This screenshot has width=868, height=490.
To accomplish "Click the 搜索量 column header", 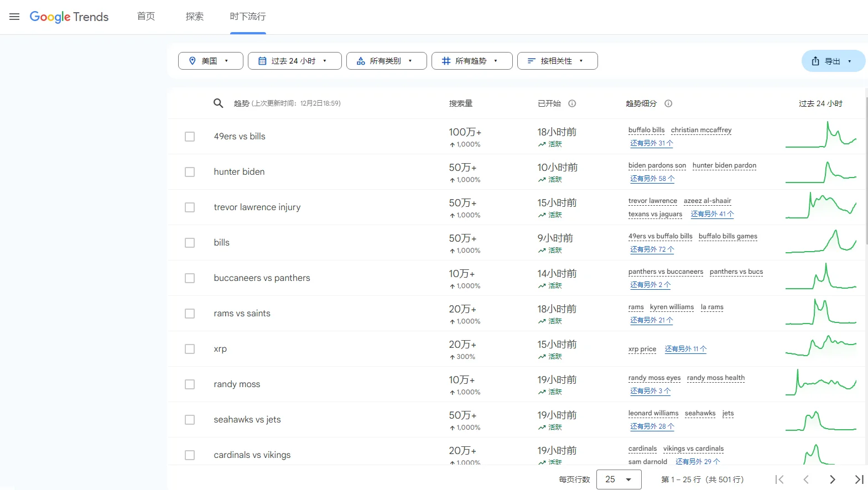I will (461, 103).
